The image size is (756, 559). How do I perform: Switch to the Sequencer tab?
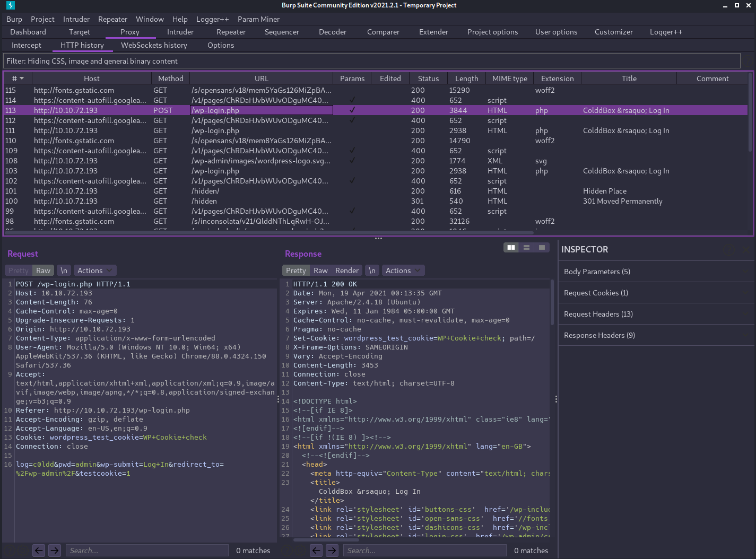[282, 32]
